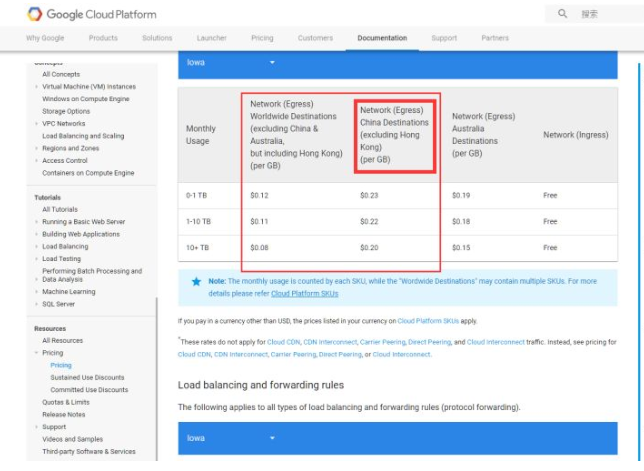The width and height of the screenshot is (644, 471).
Task: Click the 10+ TB usage row label
Action: pos(198,248)
